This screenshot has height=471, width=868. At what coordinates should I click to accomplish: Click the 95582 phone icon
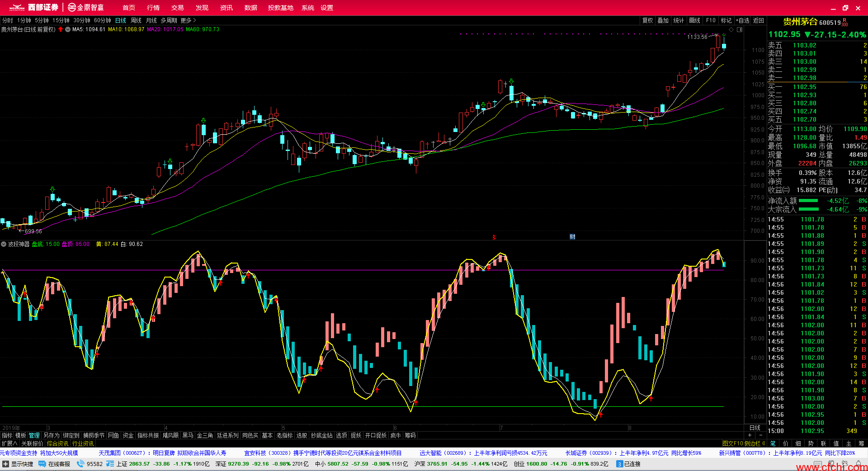click(81, 464)
